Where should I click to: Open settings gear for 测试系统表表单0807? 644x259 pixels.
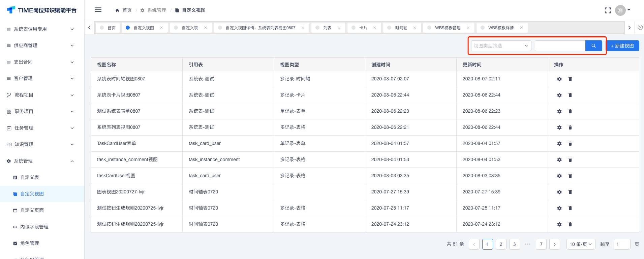point(559,111)
